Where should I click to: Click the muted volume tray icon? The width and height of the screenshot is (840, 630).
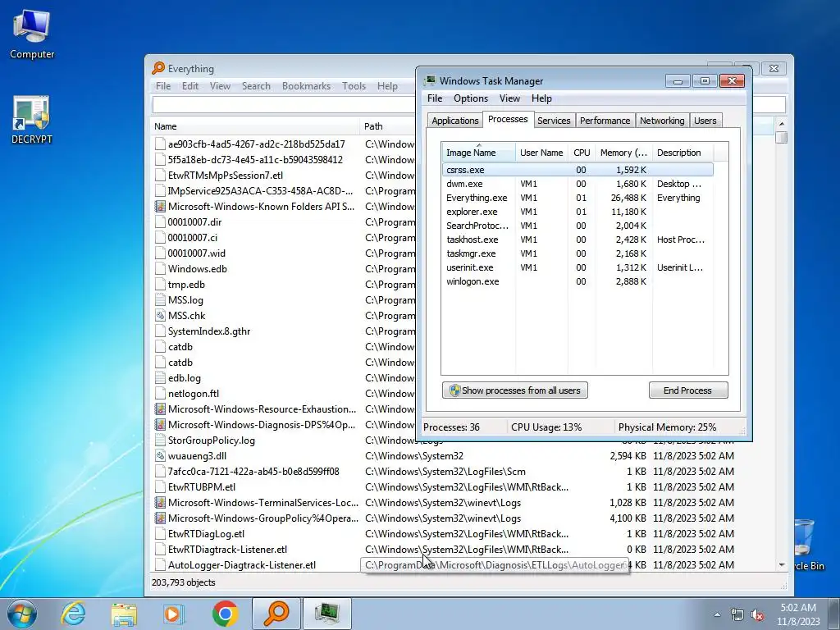(x=757, y=614)
